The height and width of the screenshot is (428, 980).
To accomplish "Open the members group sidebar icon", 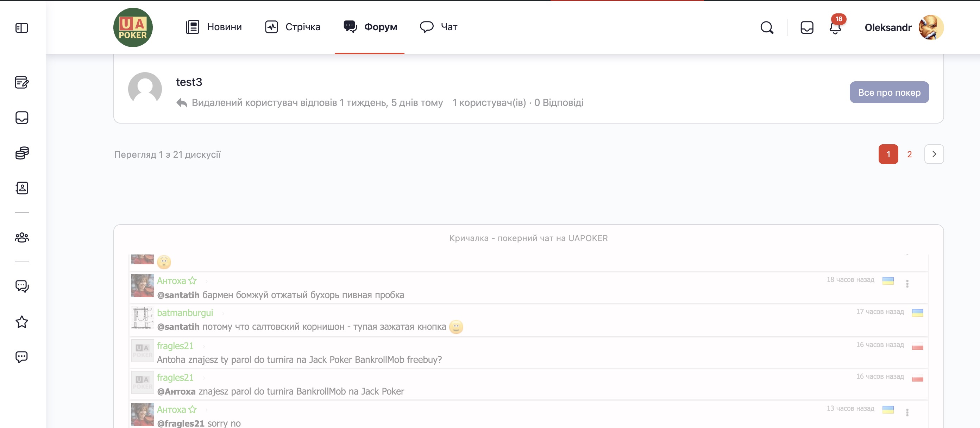I will [22, 237].
